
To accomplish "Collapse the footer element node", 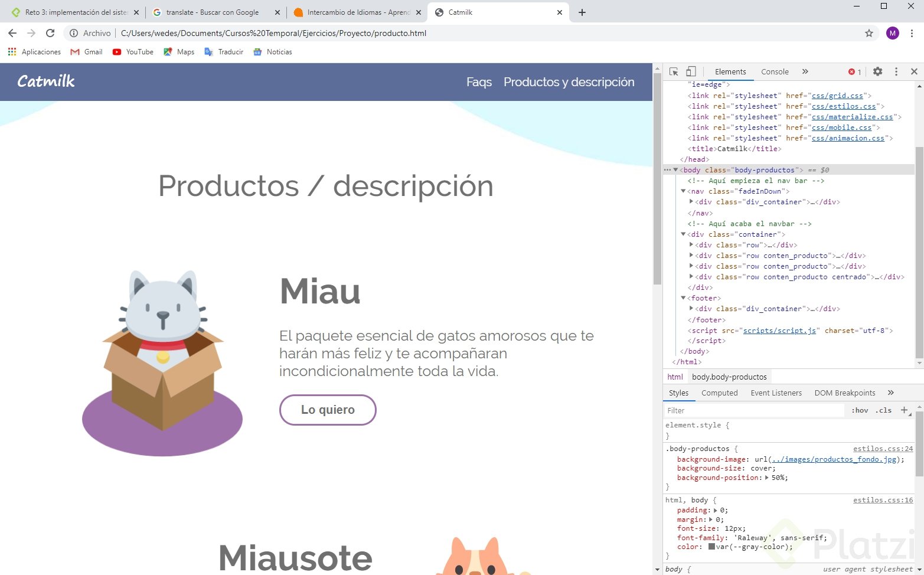I will pos(683,298).
